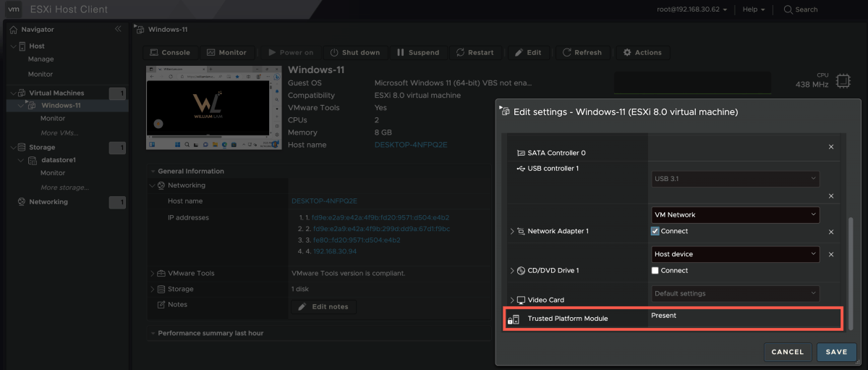Remove USB controller 1 with its X
Screen dimensions: 868x370
pyautogui.click(x=831, y=196)
